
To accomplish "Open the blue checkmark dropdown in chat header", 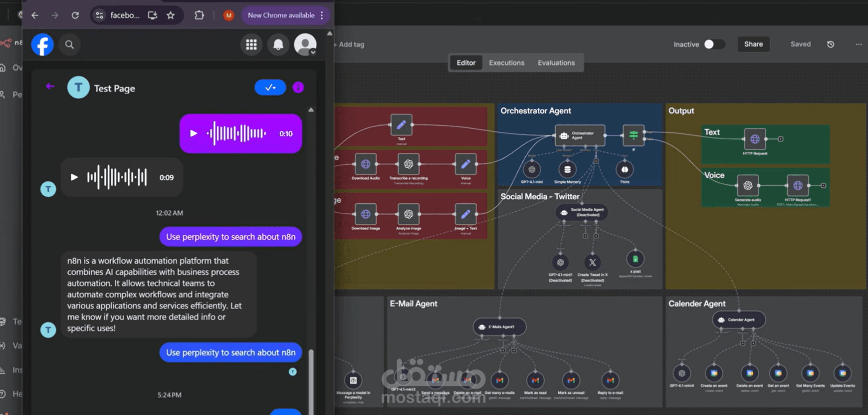I will point(270,87).
